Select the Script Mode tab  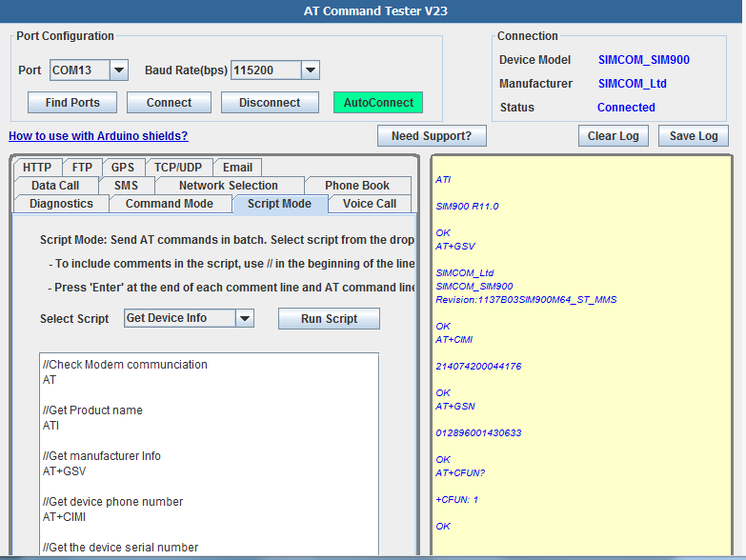(279, 204)
